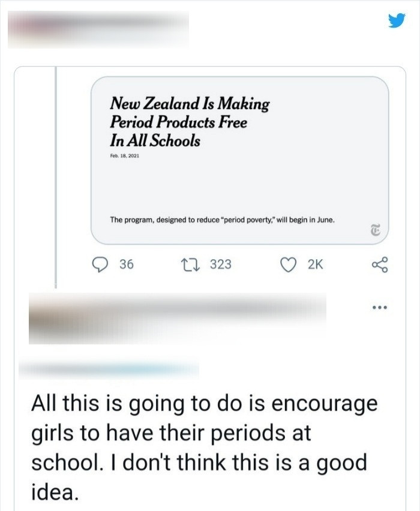Click the share icon beside the likes
The height and width of the screenshot is (511, 420).
point(380,264)
